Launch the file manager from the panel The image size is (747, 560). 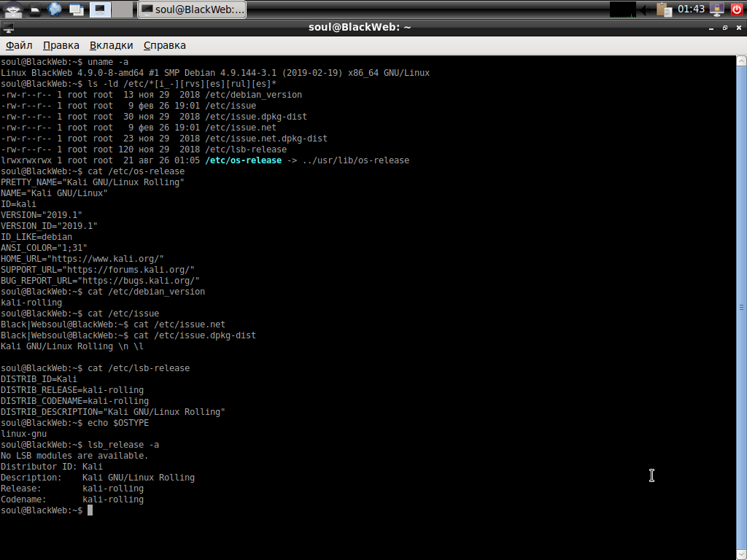click(35, 9)
